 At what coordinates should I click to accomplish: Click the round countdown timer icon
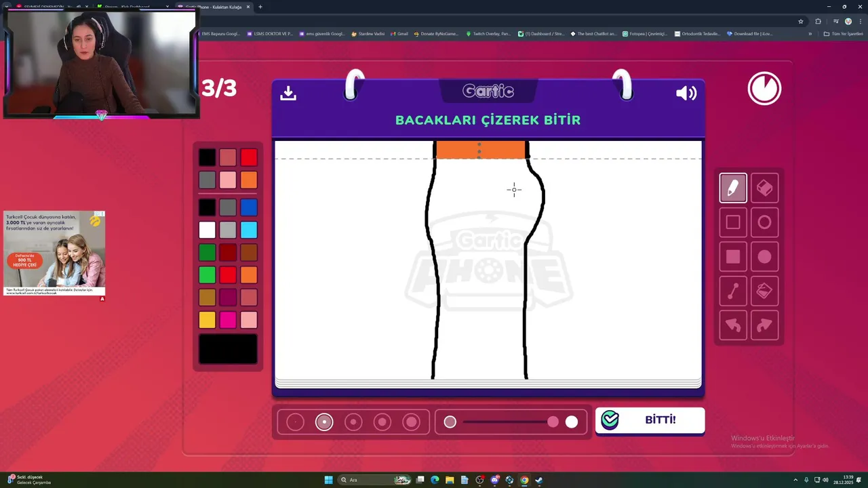(x=764, y=89)
